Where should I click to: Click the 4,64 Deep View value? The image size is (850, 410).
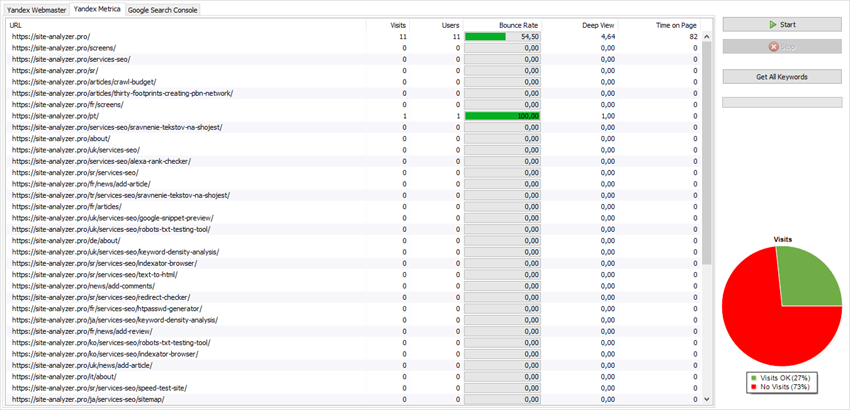point(608,36)
